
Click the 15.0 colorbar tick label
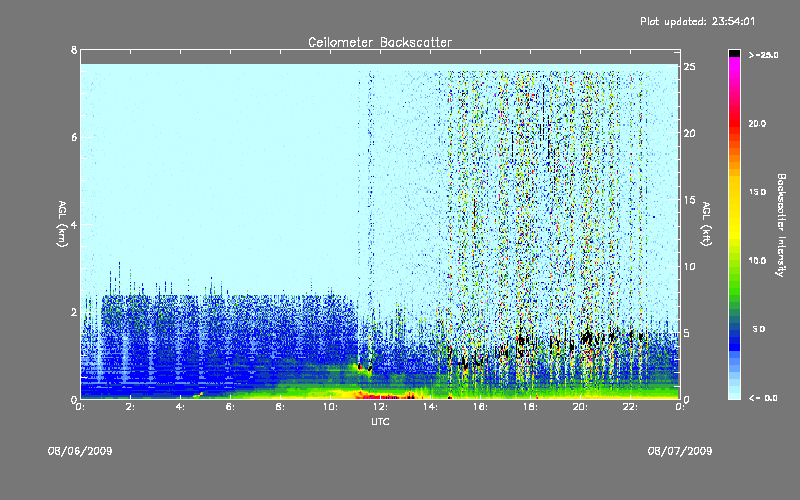coord(757,192)
